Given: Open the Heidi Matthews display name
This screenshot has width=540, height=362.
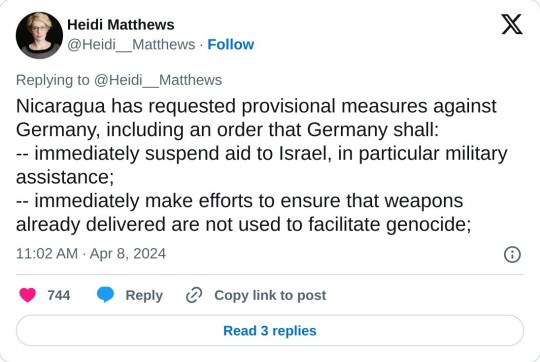Looking at the screenshot, I should click(121, 25).
